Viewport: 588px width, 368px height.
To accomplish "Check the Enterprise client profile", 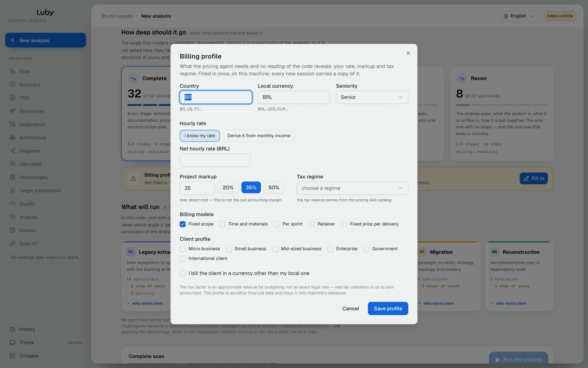I will pyautogui.click(x=330, y=249).
